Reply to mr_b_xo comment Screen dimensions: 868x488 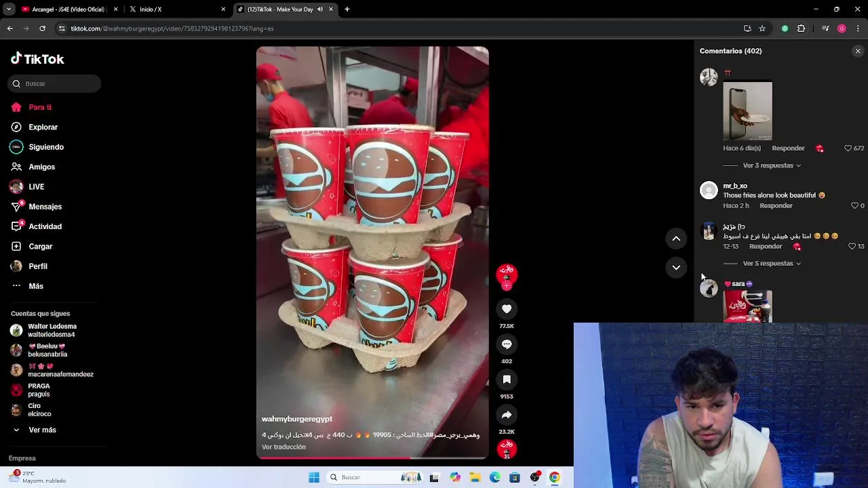click(776, 205)
